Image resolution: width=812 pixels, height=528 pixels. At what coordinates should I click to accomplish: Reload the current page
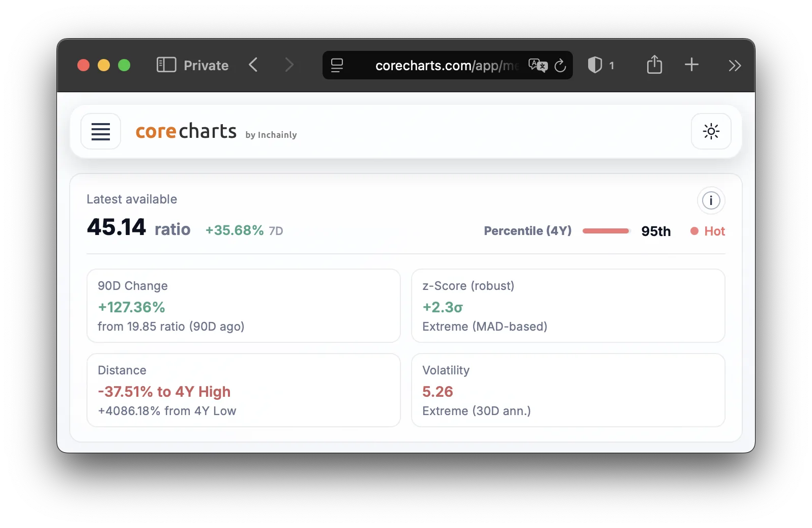point(560,66)
